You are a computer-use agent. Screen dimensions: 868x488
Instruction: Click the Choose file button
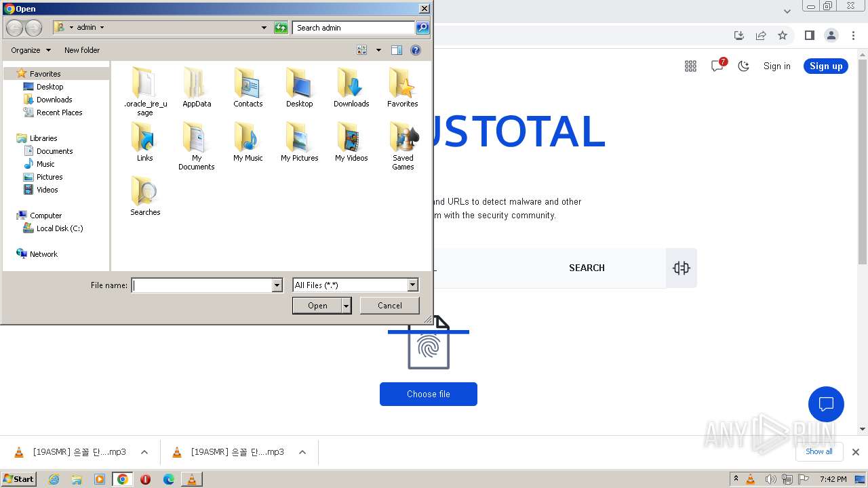[429, 394]
